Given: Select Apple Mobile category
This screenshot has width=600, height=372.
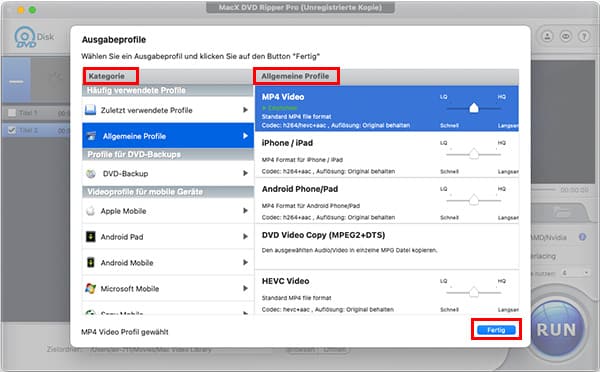Looking at the screenshot, I should point(168,211).
